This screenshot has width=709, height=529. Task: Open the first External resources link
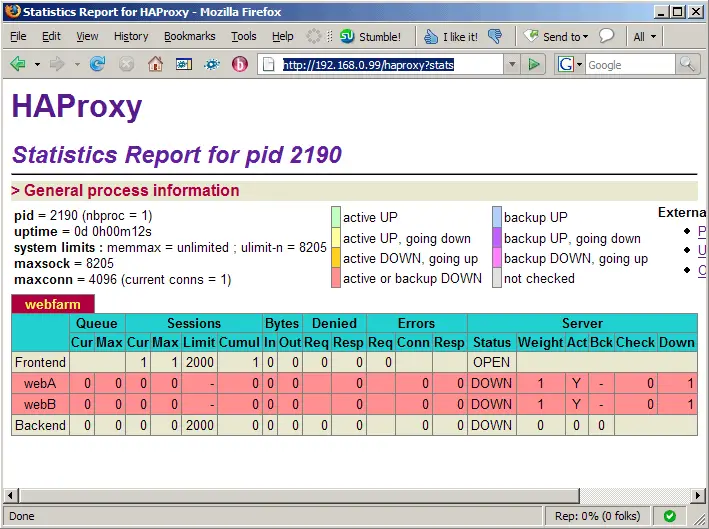701,231
